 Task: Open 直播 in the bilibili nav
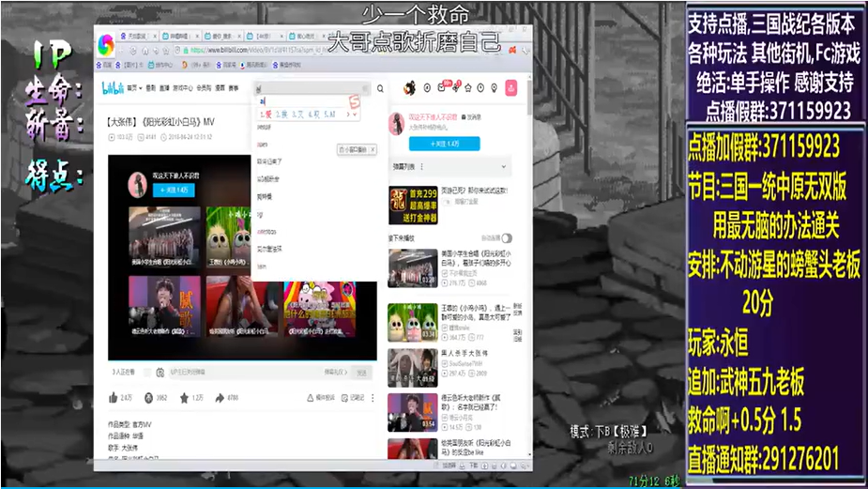coord(164,88)
